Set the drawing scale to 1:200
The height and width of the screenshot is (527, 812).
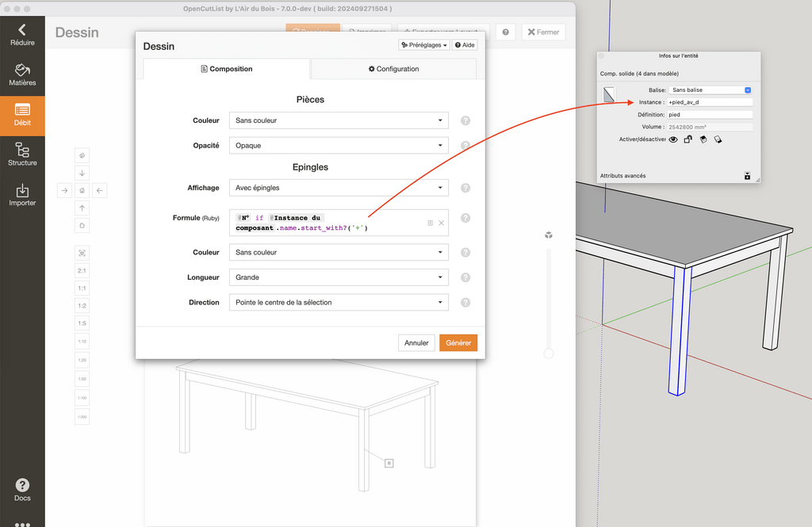82,417
